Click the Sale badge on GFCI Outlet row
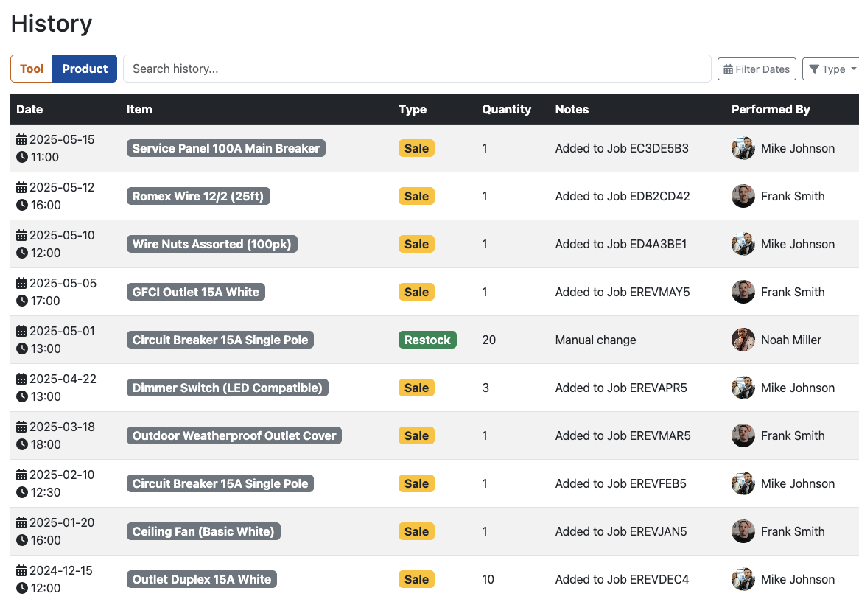 tap(416, 292)
